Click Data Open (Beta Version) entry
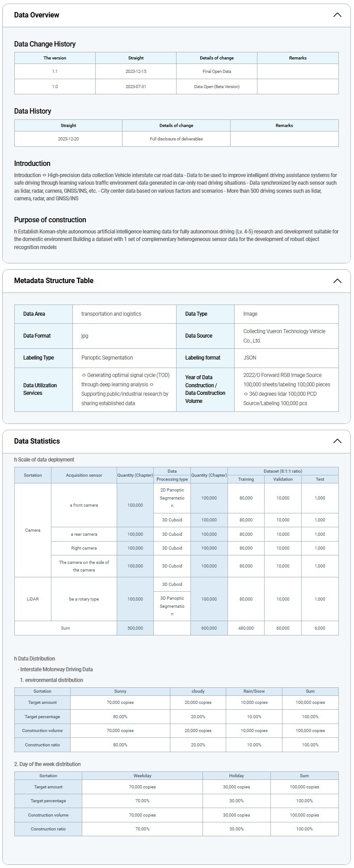The height and width of the screenshot is (868, 354). click(217, 87)
